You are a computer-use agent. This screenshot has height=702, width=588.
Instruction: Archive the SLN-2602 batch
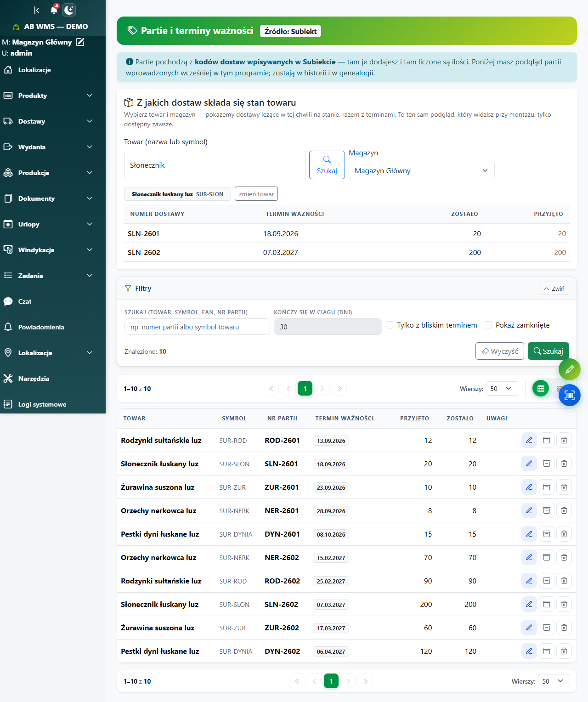coord(547,604)
